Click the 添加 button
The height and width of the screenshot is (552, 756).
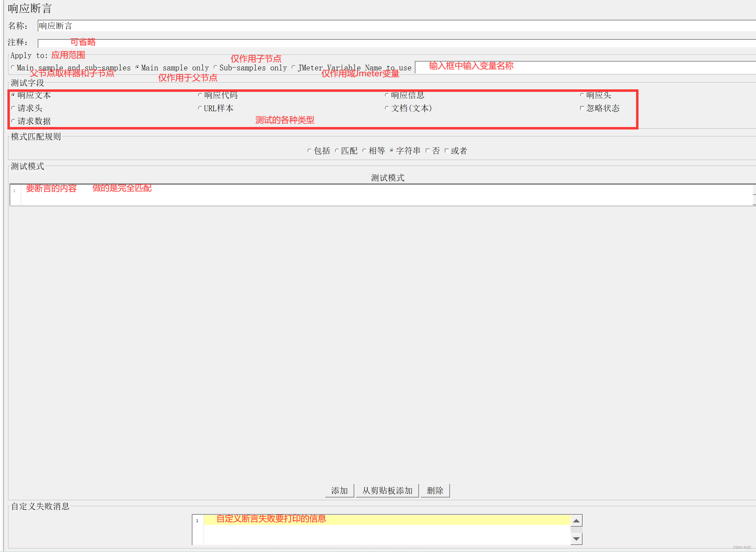pyautogui.click(x=339, y=490)
